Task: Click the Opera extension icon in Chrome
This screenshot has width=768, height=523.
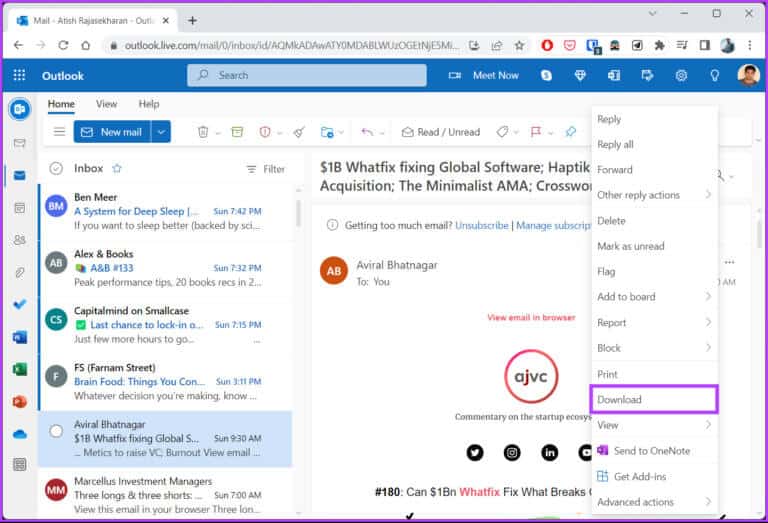Action: point(547,46)
